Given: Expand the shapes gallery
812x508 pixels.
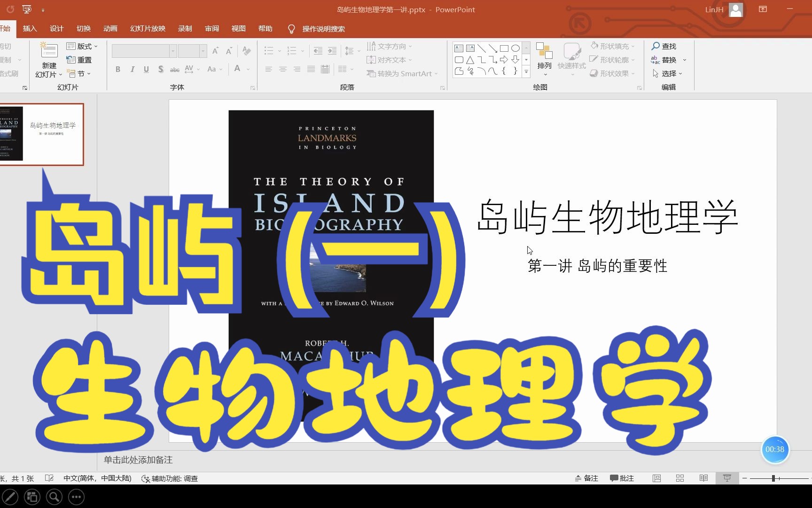Looking at the screenshot, I should (526, 71).
